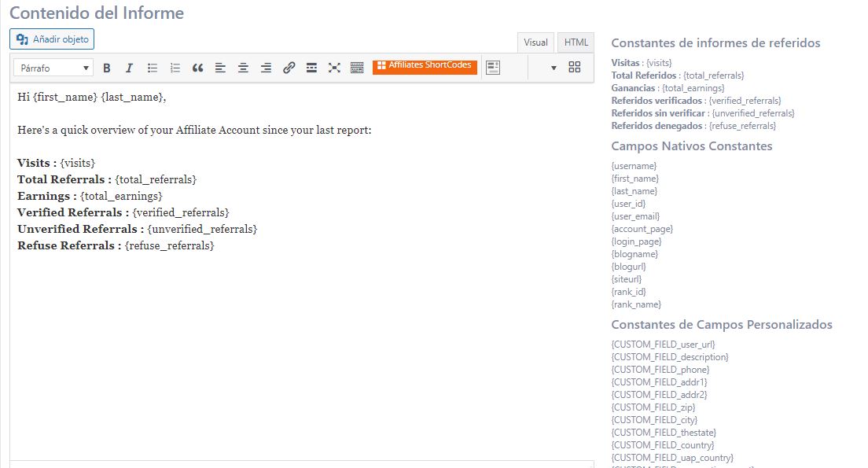This screenshot has height=468, width=868.
Task: Insert a bulleted list
Action: coord(153,68)
